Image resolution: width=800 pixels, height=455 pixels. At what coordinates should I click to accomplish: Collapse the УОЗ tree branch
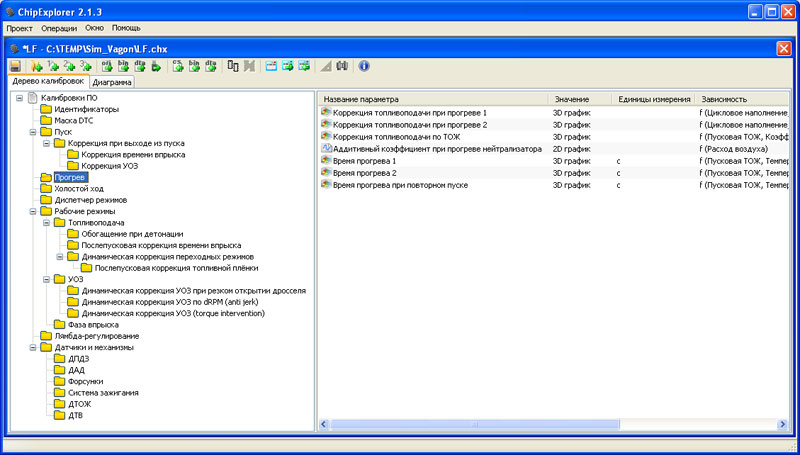click(x=46, y=279)
